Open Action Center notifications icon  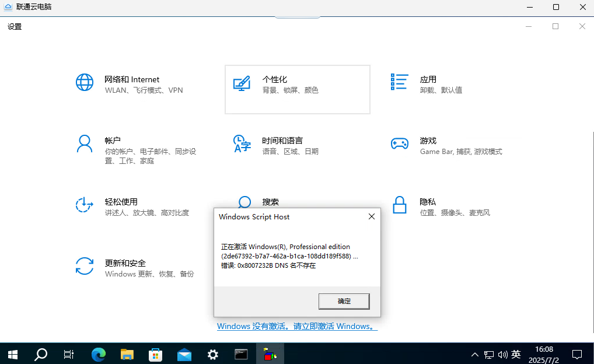tap(577, 355)
